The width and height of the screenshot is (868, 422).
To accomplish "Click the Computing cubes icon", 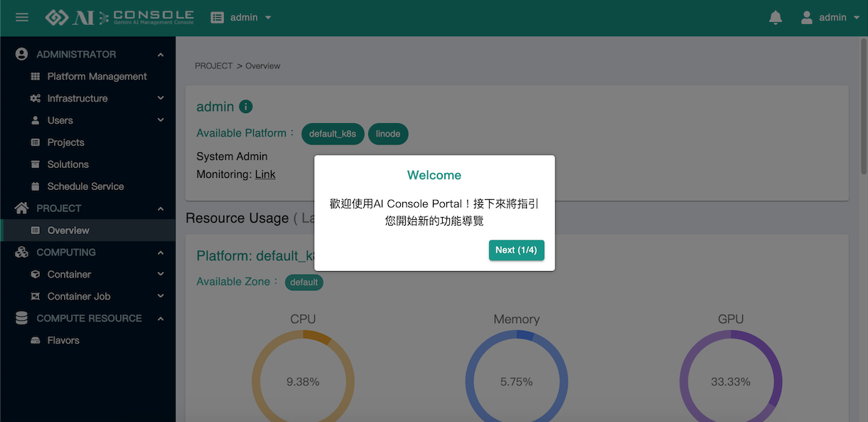I will [x=21, y=252].
